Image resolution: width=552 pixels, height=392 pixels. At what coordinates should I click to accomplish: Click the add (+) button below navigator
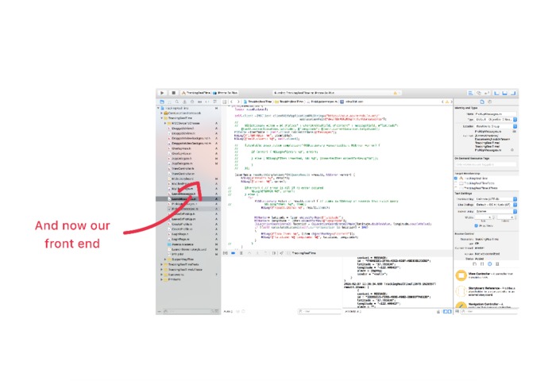click(x=159, y=312)
